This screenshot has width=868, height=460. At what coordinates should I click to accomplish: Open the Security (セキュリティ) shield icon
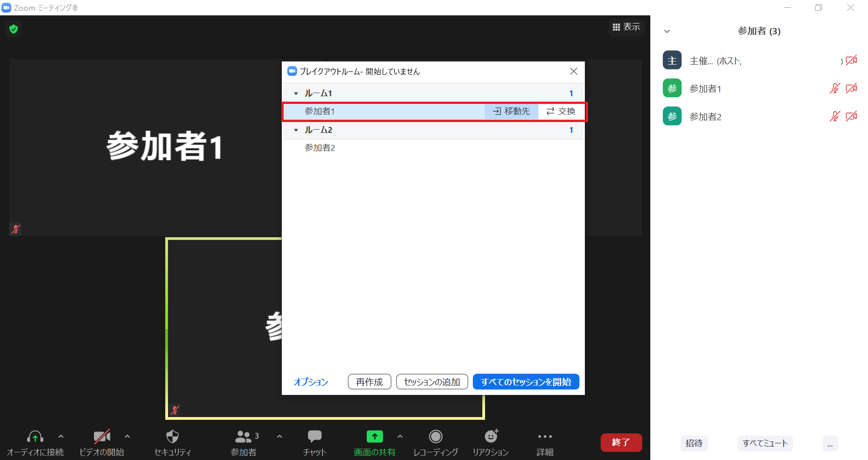173,437
